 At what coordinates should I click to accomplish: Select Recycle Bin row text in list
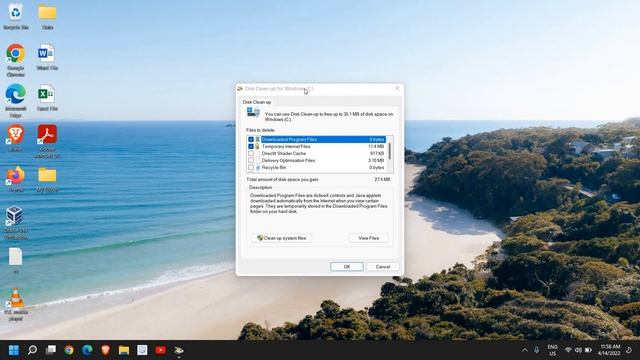(274, 167)
